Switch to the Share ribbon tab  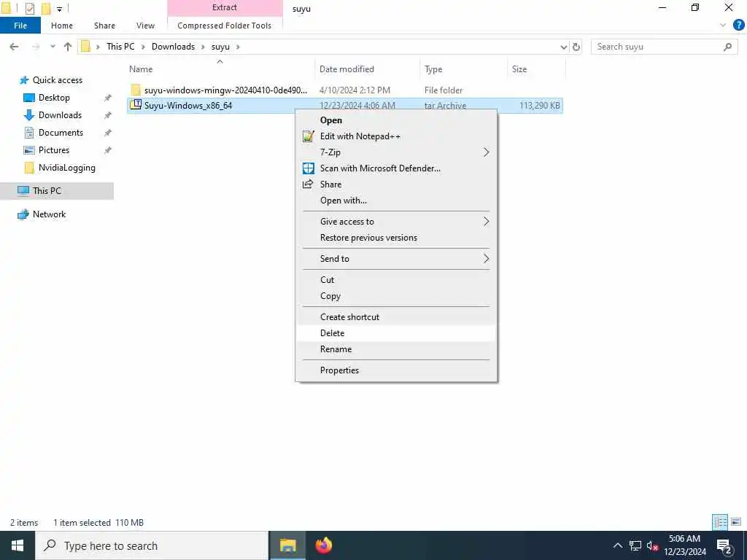click(104, 26)
